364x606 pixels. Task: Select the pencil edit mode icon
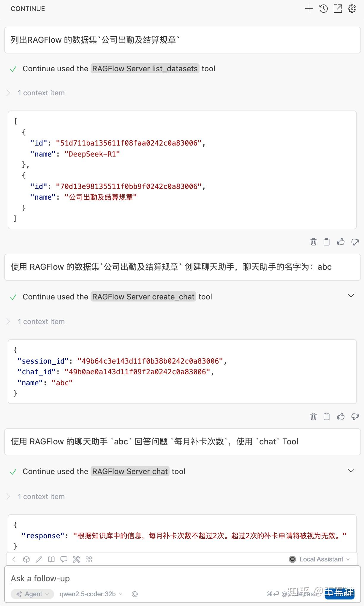coord(39,559)
